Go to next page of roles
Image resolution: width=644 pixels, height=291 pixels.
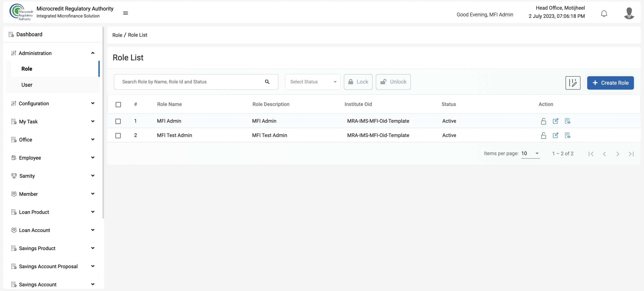pyautogui.click(x=617, y=154)
